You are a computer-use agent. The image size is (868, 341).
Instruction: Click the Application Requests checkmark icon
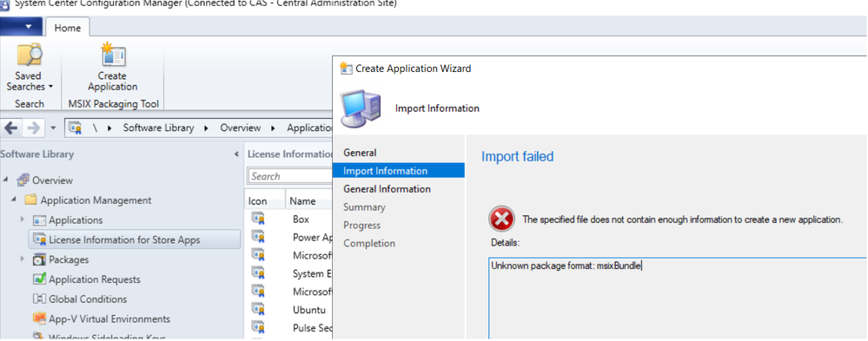pyautogui.click(x=39, y=279)
